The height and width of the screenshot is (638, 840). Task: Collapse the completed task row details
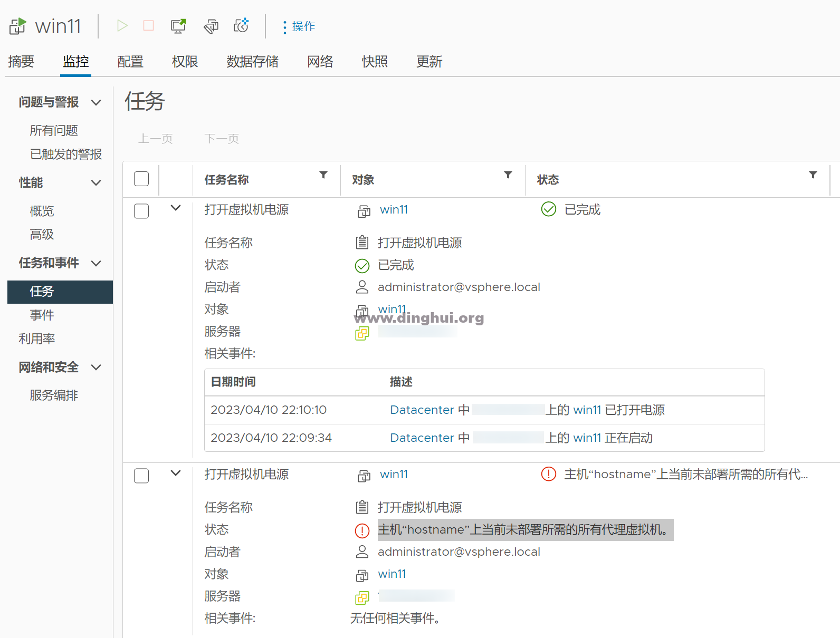click(x=176, y=208)
